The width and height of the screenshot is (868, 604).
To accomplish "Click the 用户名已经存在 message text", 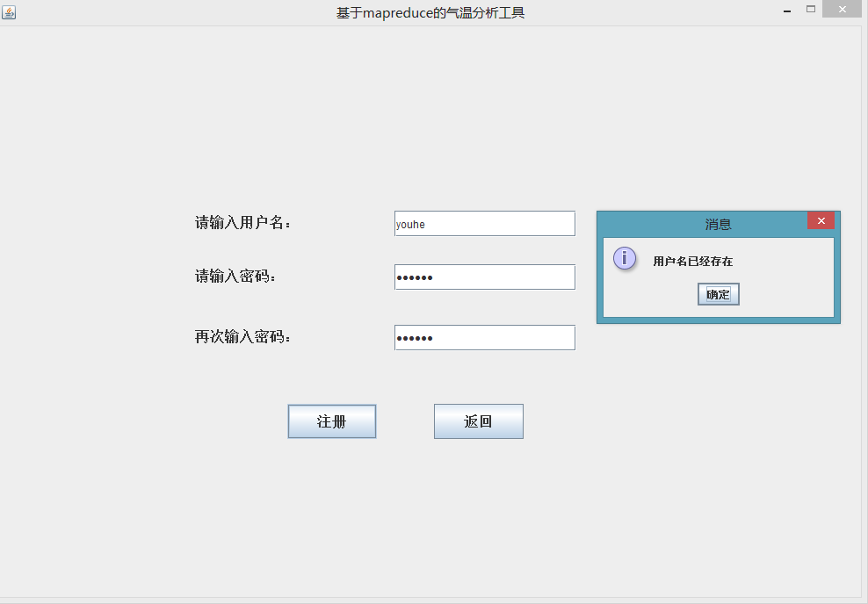I will (692, 261).
